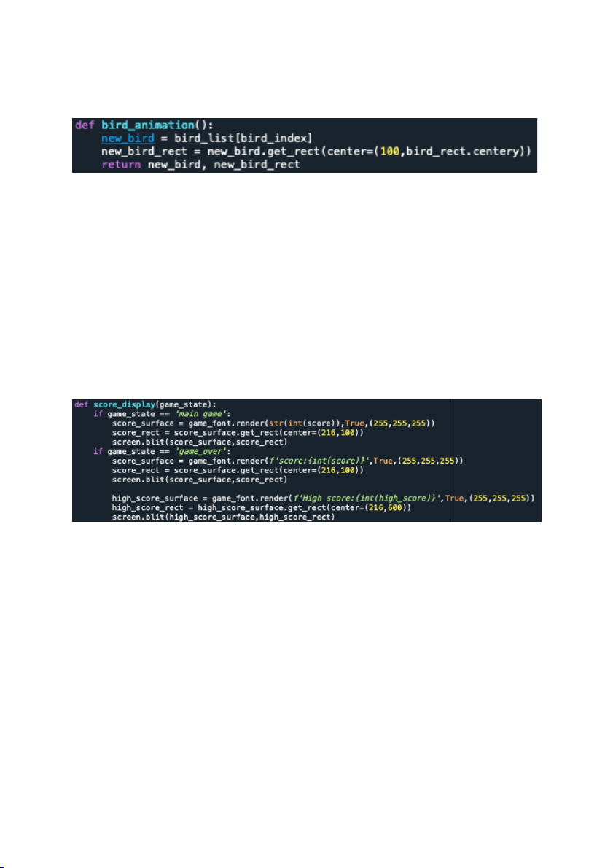The height and width of the screenshot is (868, 613).
Task: Click the def keyword before bird_animation
Action: point(85,125)
